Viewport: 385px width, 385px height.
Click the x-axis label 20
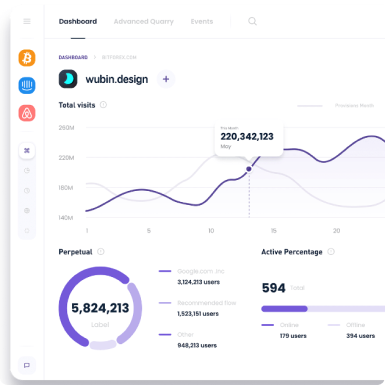coord(336,231)
